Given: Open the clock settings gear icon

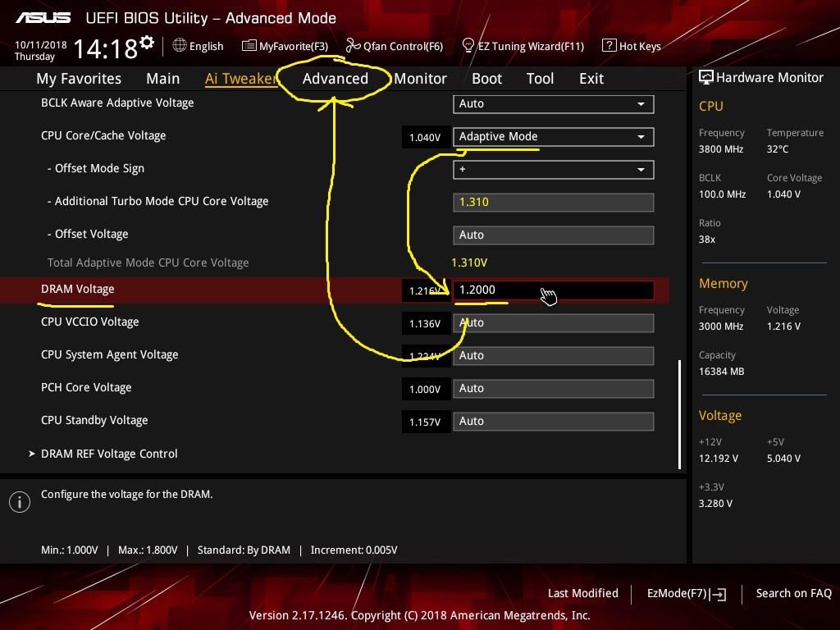Looking at the screenshot, I should (x=147, y=43).
